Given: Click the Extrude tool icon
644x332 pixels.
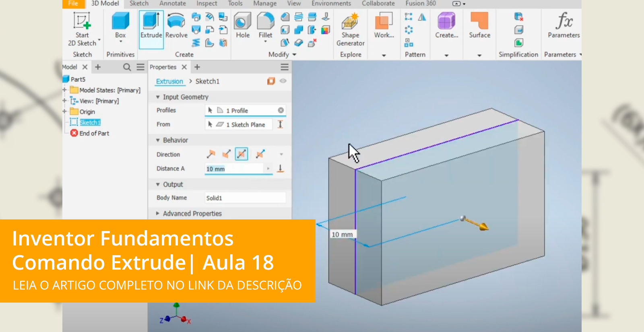Looking at the screenshot, I should pos(151,21).
